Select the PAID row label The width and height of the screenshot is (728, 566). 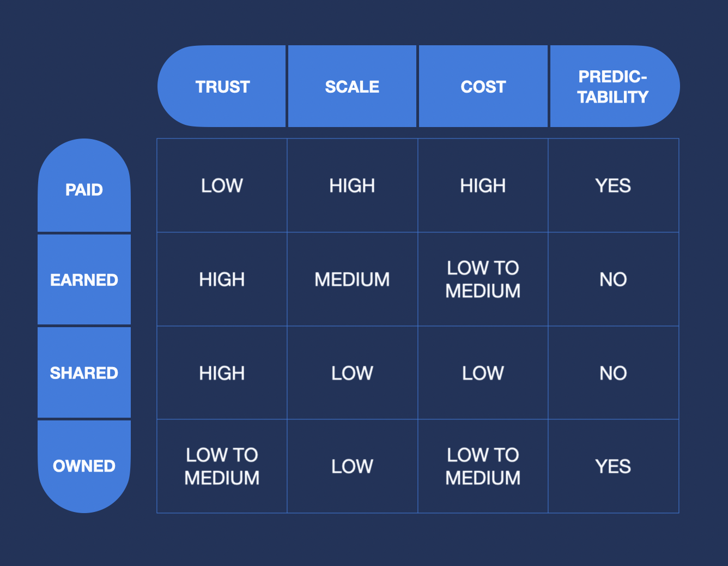84,189
